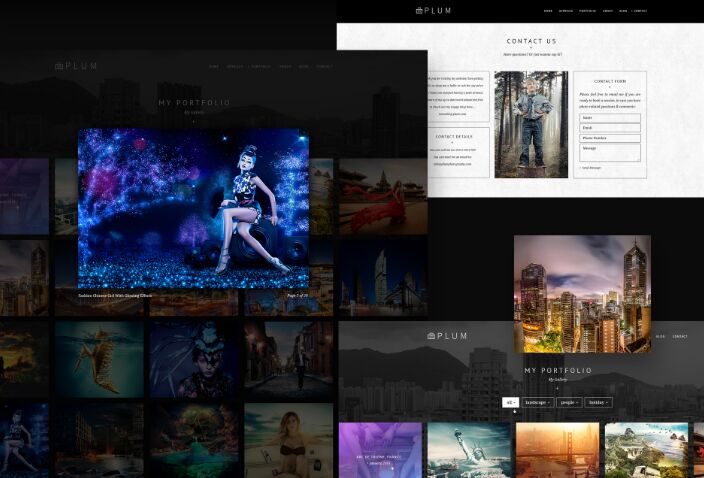Expand the 'holiday' portfolio filter dropdown

click(598, 403)
